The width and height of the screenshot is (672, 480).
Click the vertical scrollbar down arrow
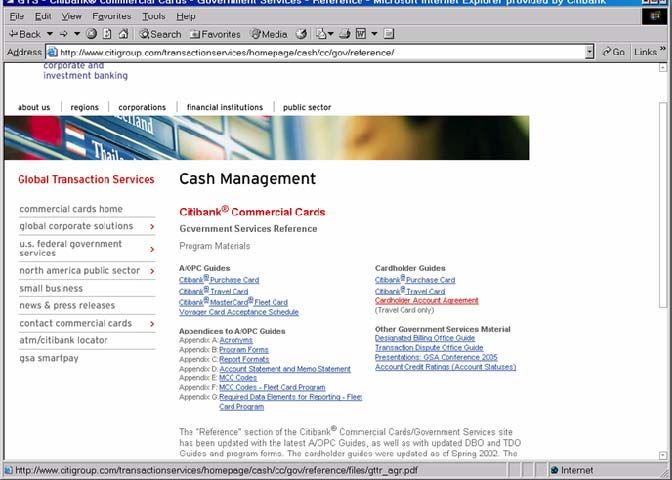point(663,455)
